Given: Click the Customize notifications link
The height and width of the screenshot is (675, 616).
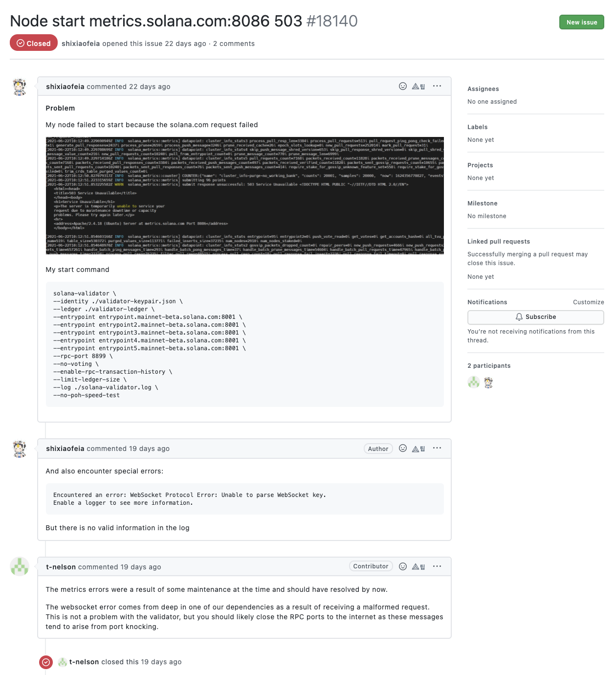Looking at the screenshot, I should [588, 302].
